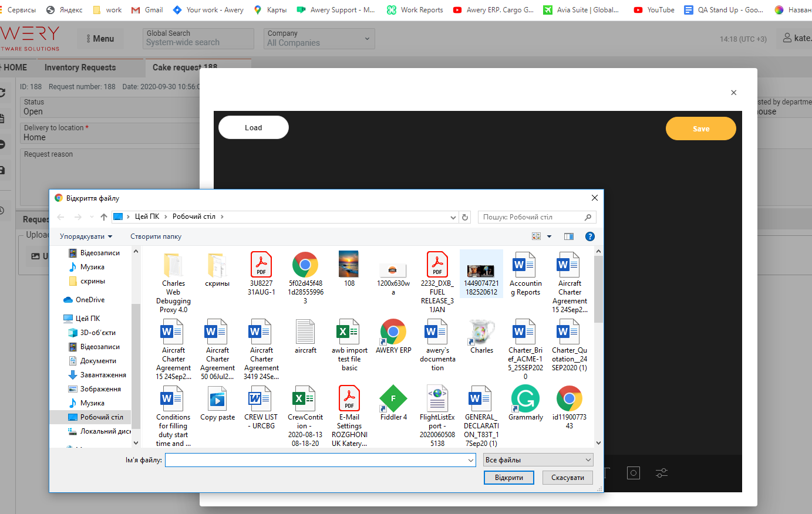Image resolution: width=812 pixels, height=514 pixels.
Task: Select 'Завантаження' folder in navigation tree
Action: [x=103, y=375]
